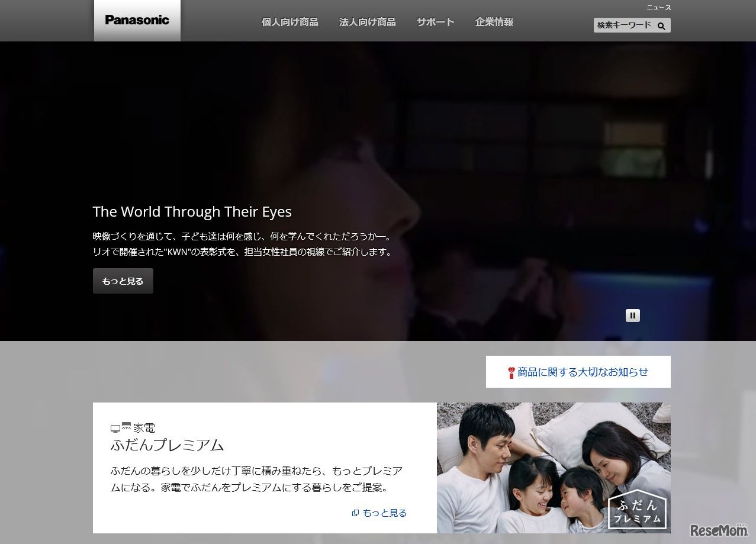Viewport: 756px width, 544px height.
Task: Click The World Through Their Eyes headline
Action: point(192,212)
